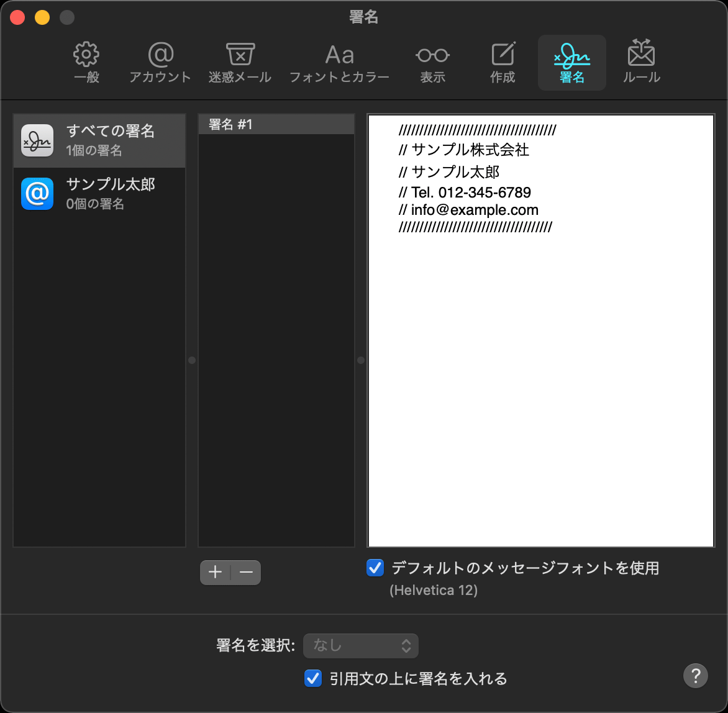Open the 署名を選択 popup menu
This screenshot has width=728, height=713.
tap(360, 646)
